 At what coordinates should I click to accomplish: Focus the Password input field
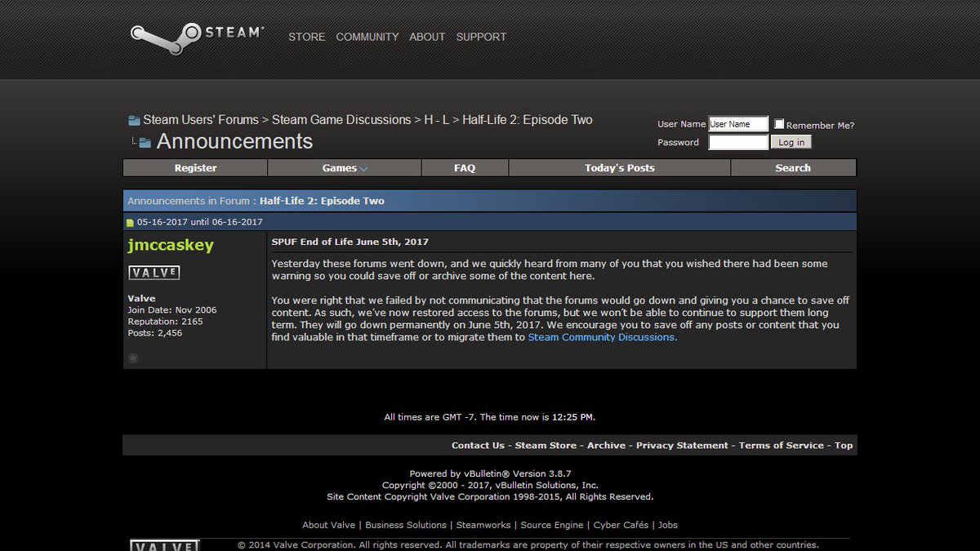pos(738,142)
